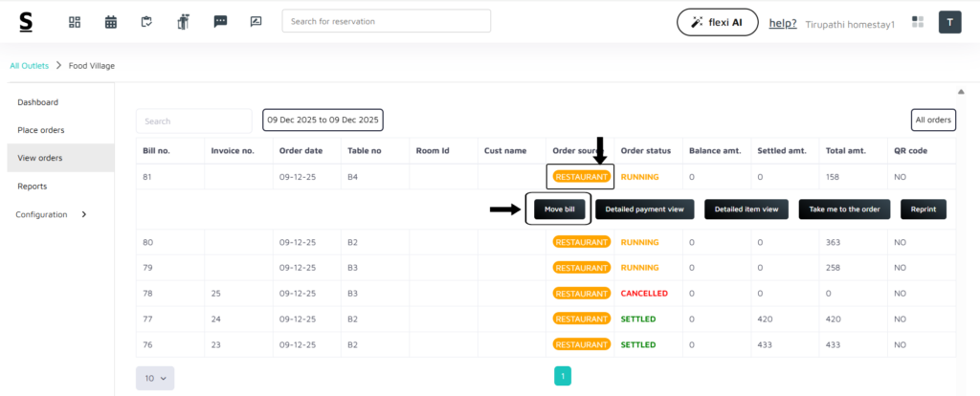Open the chat bubble messages icon
Image resolution: width=980 pixels, height=396 pixels.
click(220, 21)
